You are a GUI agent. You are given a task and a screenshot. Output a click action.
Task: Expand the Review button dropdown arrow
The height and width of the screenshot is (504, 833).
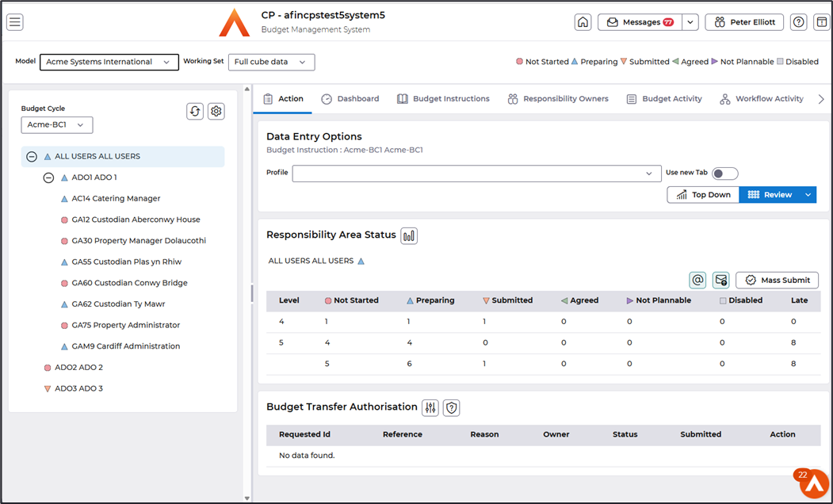[808, 195]
